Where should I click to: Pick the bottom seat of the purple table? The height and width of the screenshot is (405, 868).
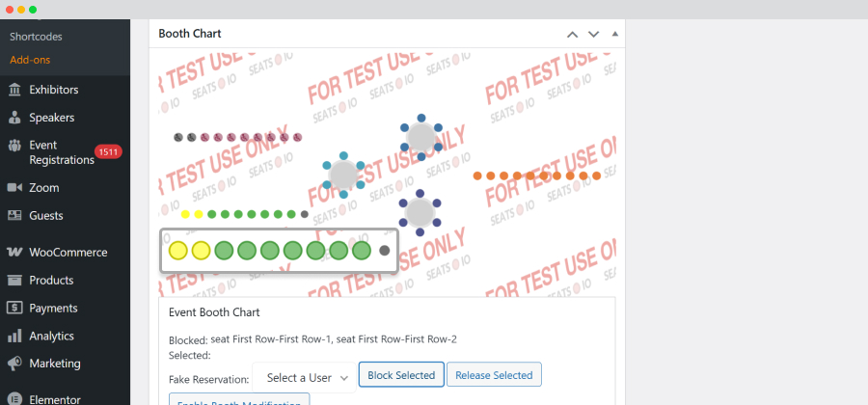point(420,232)
